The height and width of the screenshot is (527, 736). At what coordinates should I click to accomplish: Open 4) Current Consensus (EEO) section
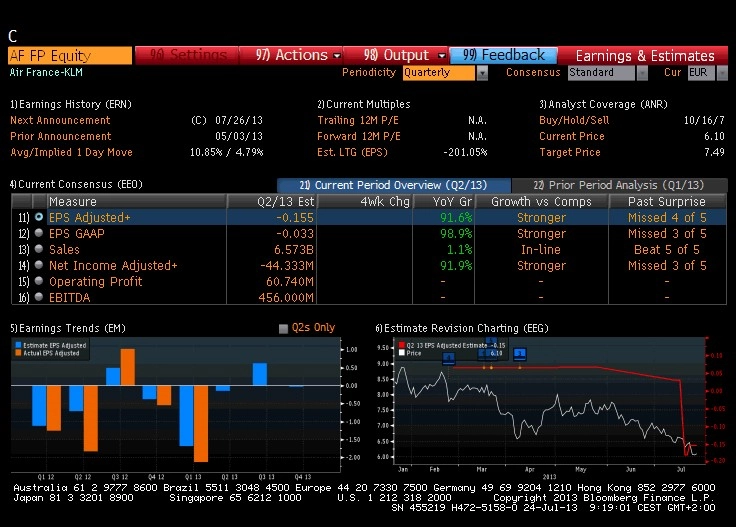(x=77, y=184)
